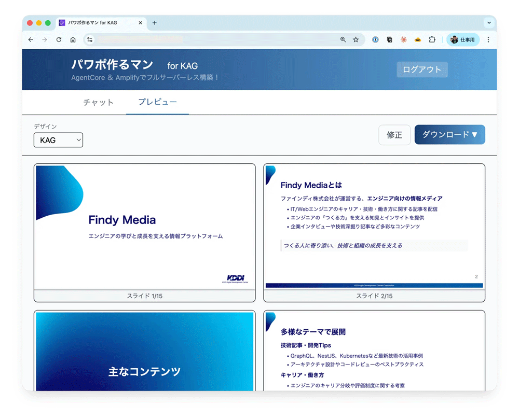Select the プレビュー tab
This screenshot has width=519, height=420.
point(157,102)
